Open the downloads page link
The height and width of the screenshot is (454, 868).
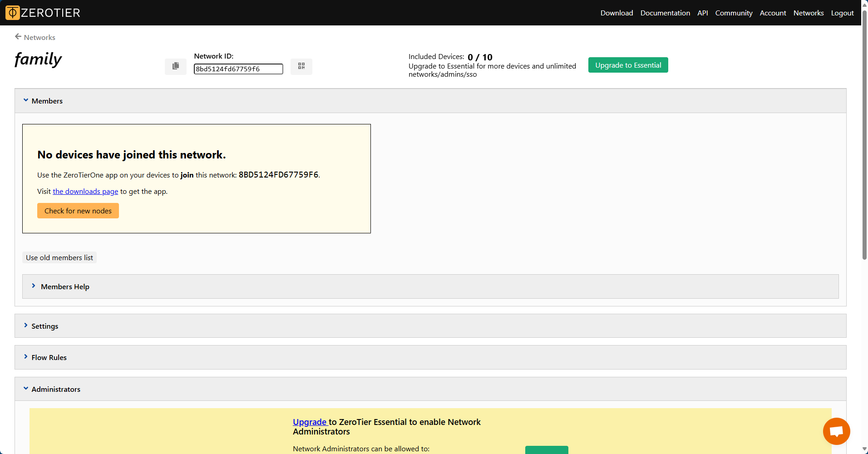coord(85,192)
